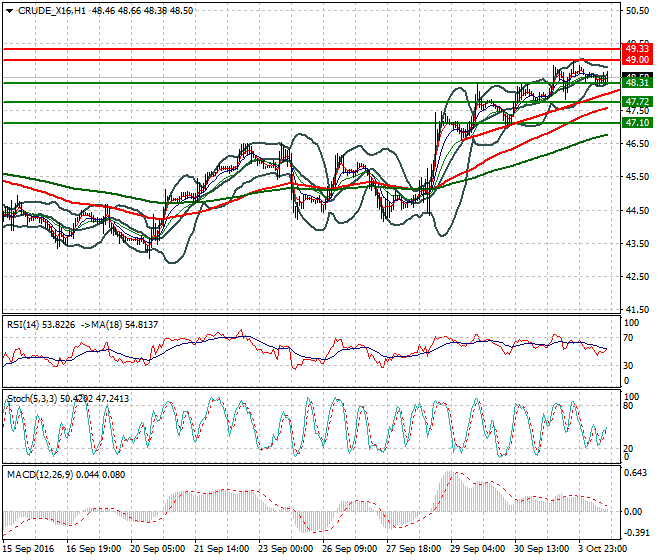The width and height of the screenshot is (660, 560).
Task: Click the 47.10 support price label
Action: 637,123
